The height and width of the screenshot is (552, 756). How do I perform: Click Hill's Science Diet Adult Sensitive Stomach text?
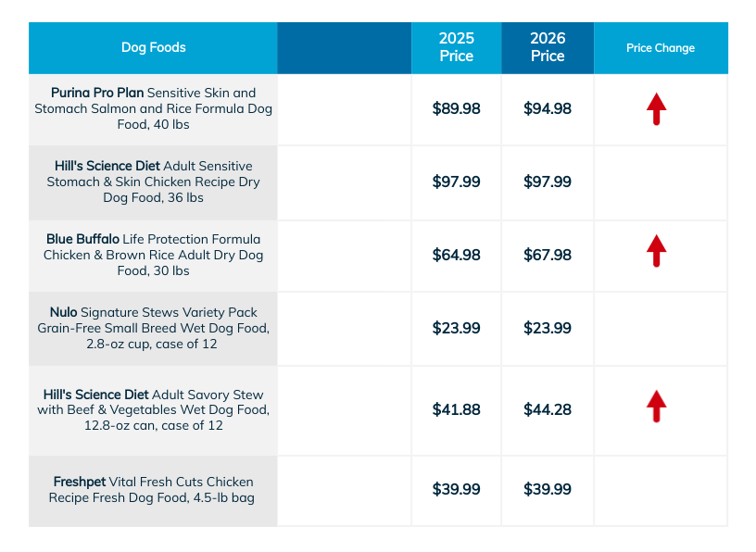154,182
